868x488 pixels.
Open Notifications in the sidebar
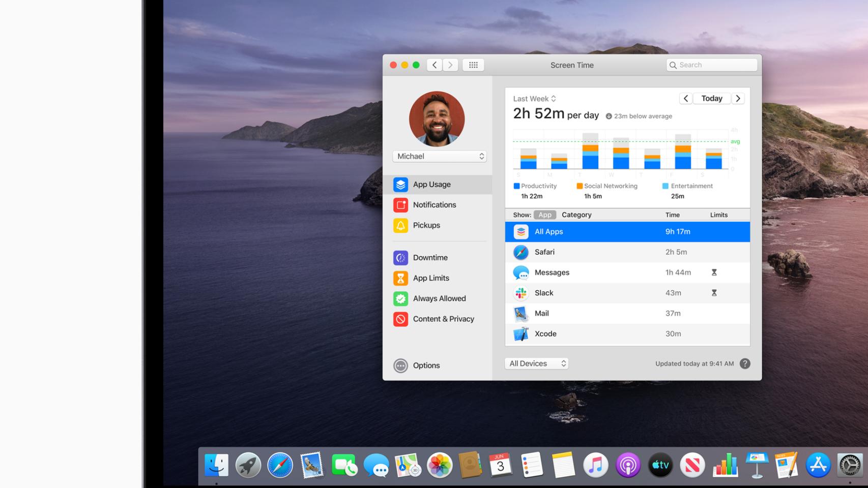pos(434,205)
